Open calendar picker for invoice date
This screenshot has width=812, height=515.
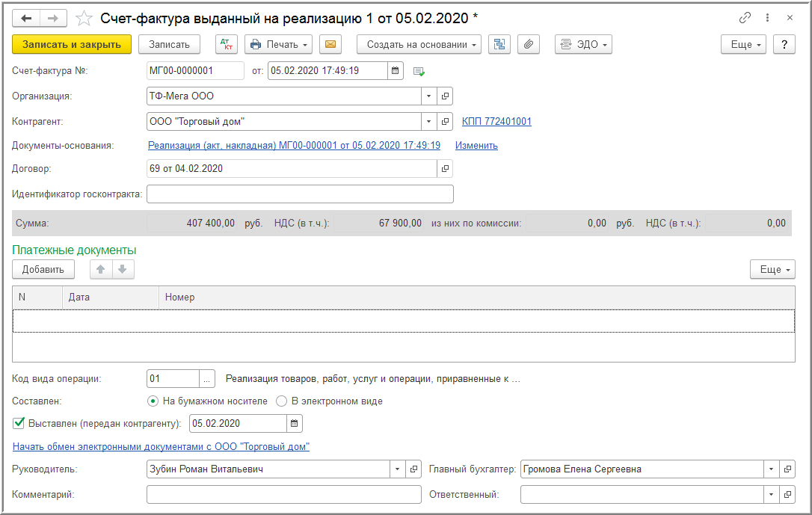(x=395, y=71)
